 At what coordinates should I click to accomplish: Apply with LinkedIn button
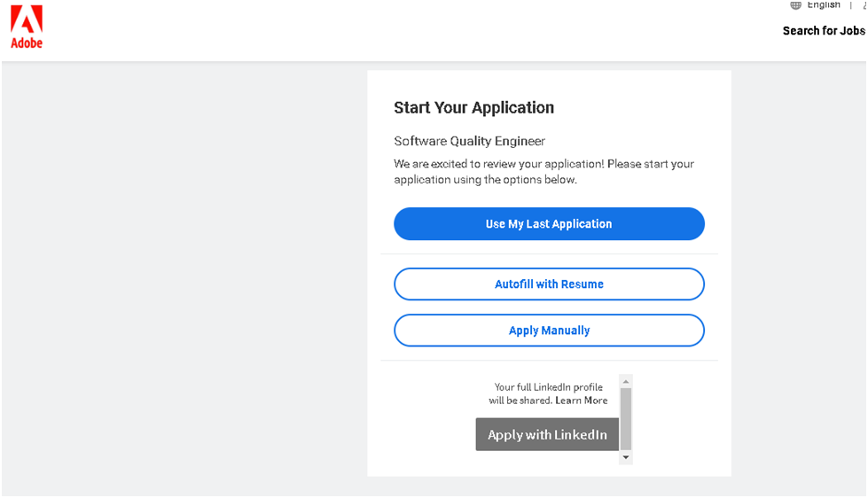547,434
